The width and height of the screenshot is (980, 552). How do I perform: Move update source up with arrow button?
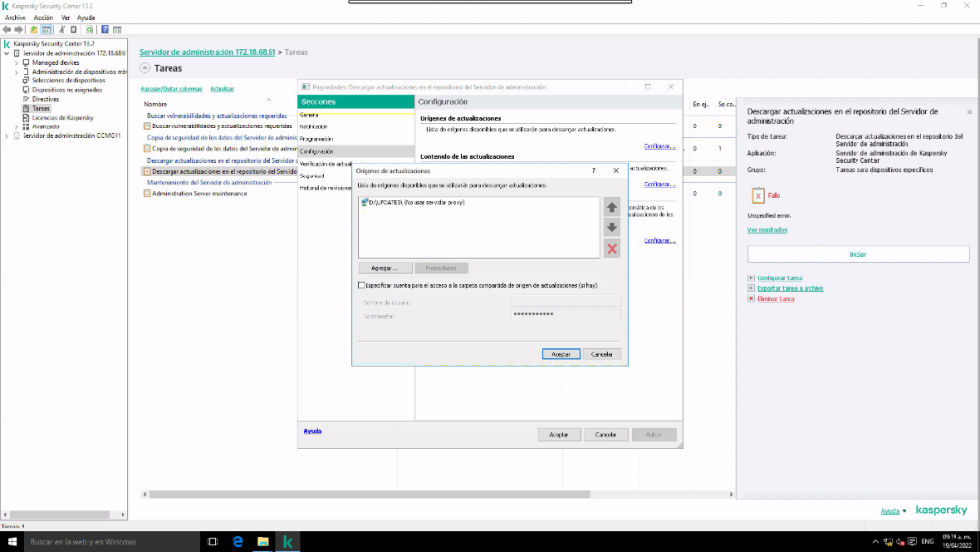coord(612,207)
